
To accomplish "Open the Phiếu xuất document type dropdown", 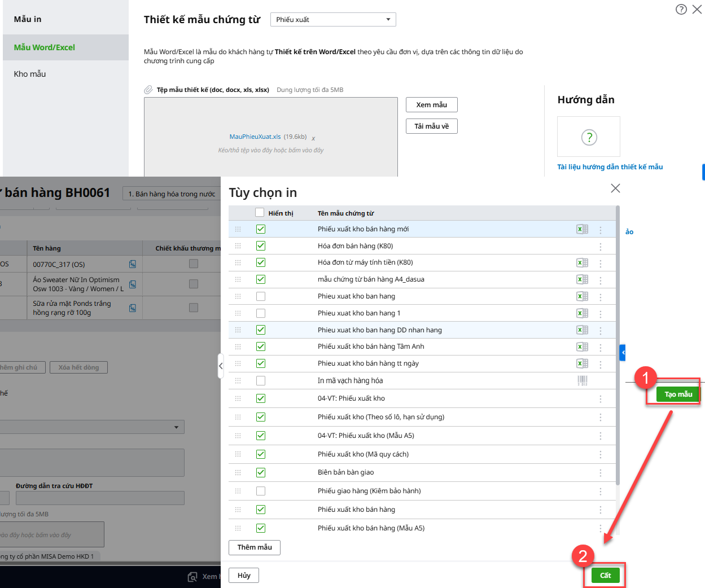I will coord(333,20).
